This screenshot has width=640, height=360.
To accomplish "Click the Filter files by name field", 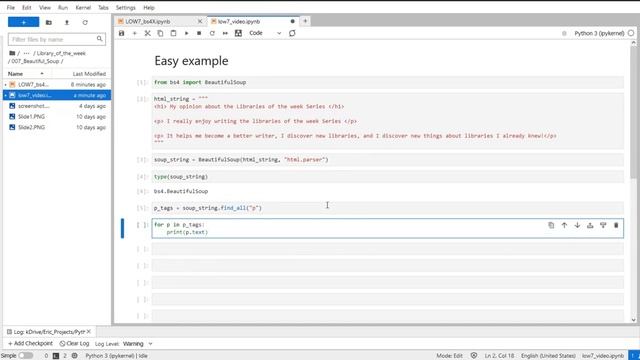I will pyautogui.click(x=57, y=39).
